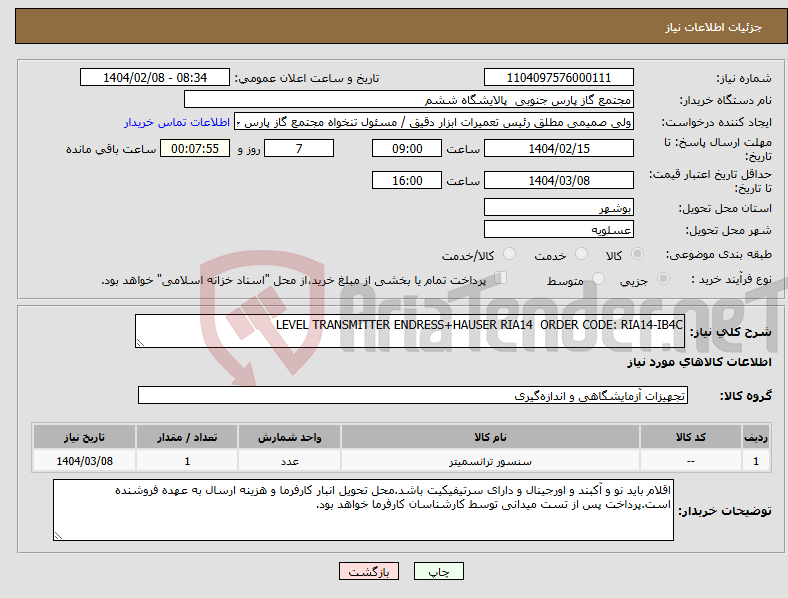Click the اطلاعات کالاهای مورد نیاز heading
The width and height of the screenshot is (788, 598).
[699, 362]
